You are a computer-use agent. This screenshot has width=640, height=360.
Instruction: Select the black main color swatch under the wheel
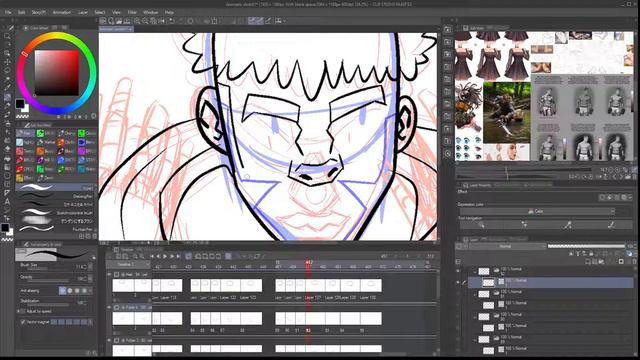coord(20,103)
